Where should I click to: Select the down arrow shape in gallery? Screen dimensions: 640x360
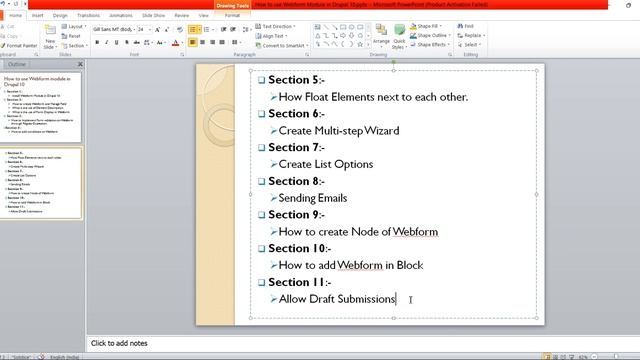[351, 36]
